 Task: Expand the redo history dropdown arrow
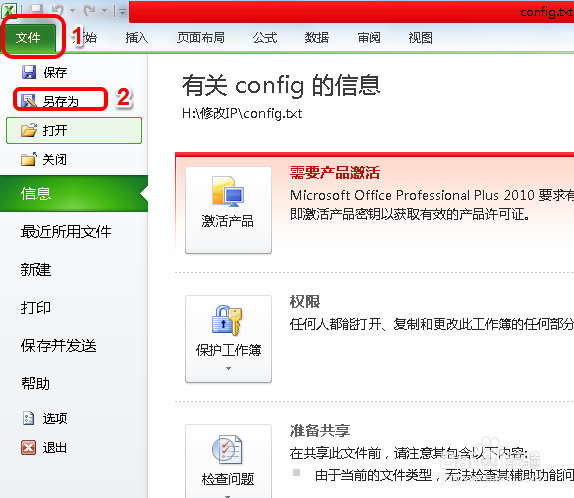coord(105,11)
